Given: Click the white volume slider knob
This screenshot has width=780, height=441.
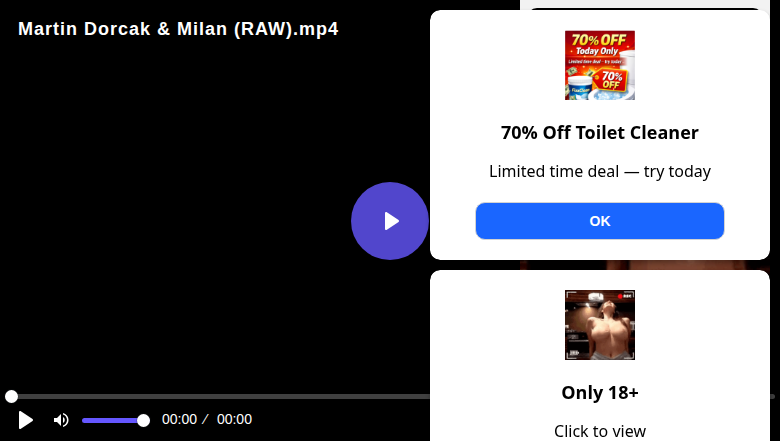Looking at the screenshot, I should [143, 421].
